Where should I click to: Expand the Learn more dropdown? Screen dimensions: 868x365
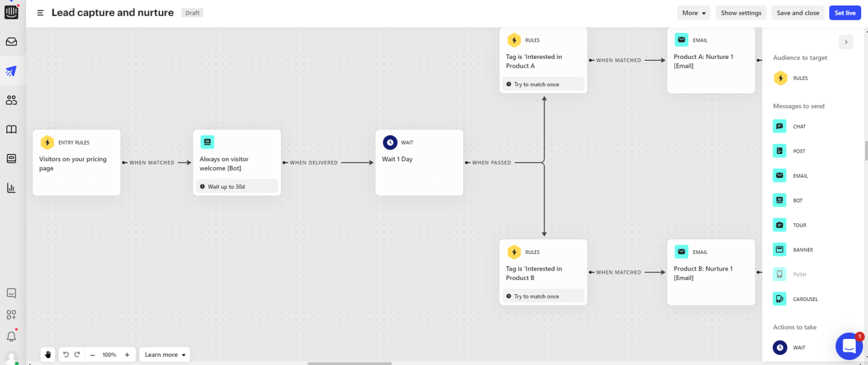point(165,354)
